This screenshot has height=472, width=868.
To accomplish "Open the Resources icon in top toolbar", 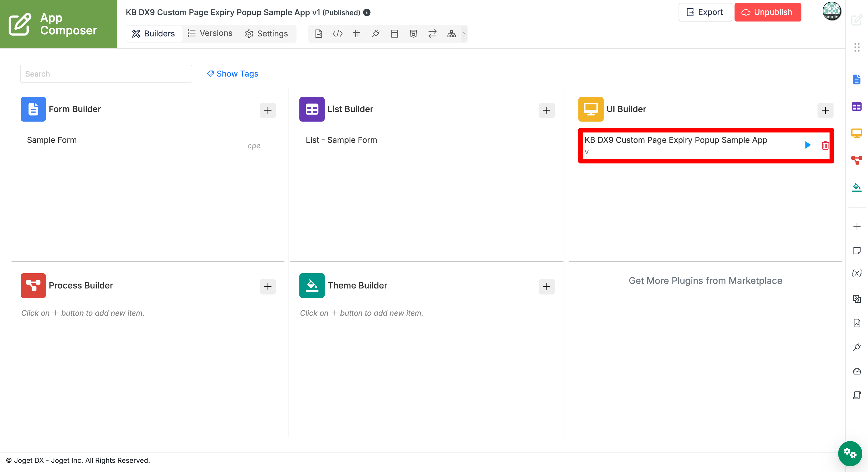I will 318,34.
